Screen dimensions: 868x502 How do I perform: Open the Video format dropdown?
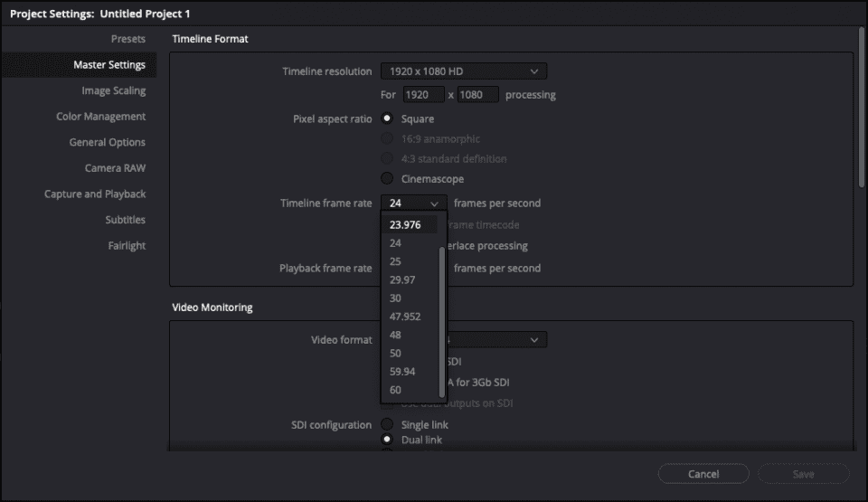click(x=497, y=340)
